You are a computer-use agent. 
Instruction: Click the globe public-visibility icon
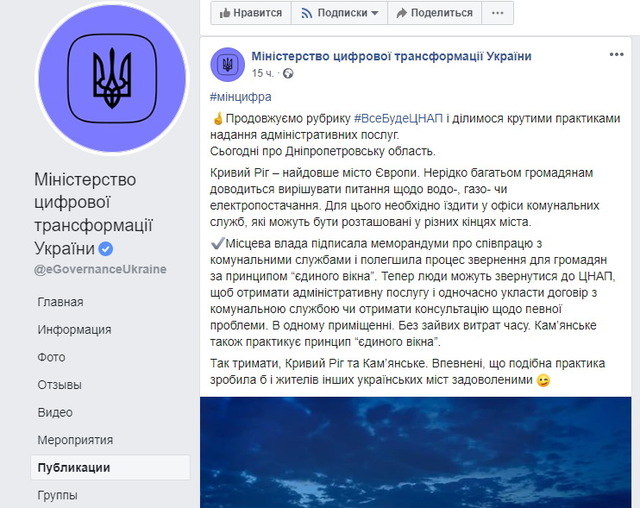(x=288, y=73)
